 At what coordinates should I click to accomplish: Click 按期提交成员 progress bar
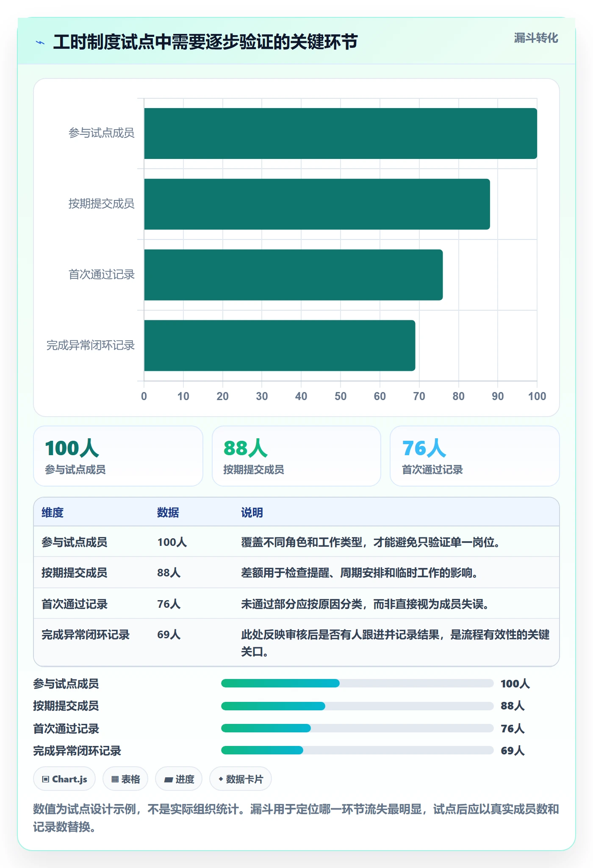click(357, 706)
